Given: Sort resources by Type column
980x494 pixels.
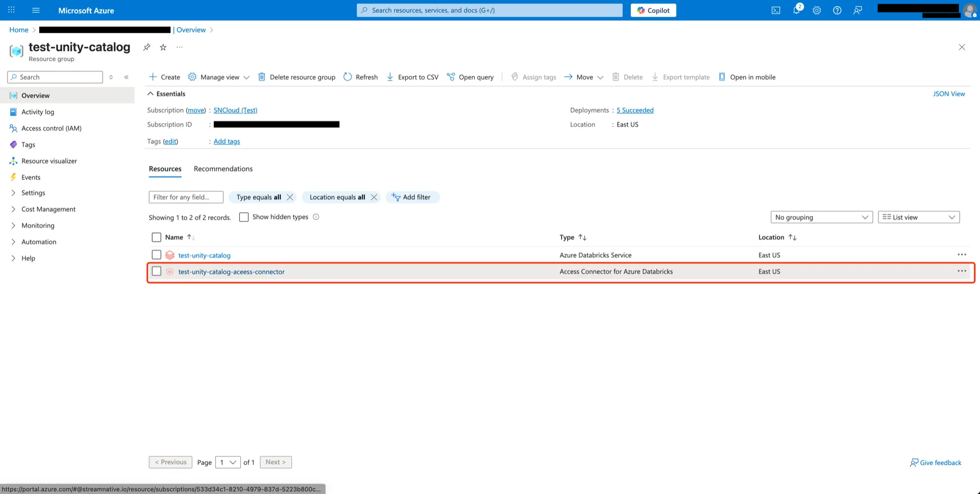Looking at the screenshot, I should (573, 237).
